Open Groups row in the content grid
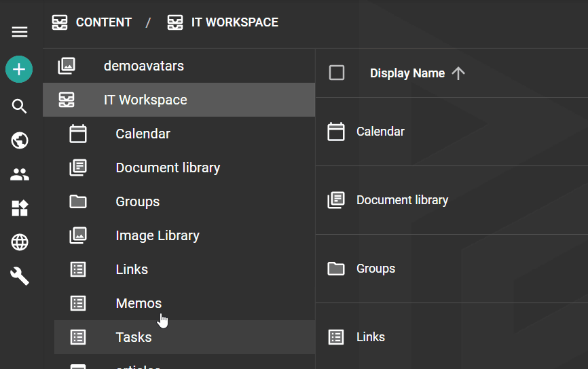Screen dimensions: 588x369 click(452, 269)
